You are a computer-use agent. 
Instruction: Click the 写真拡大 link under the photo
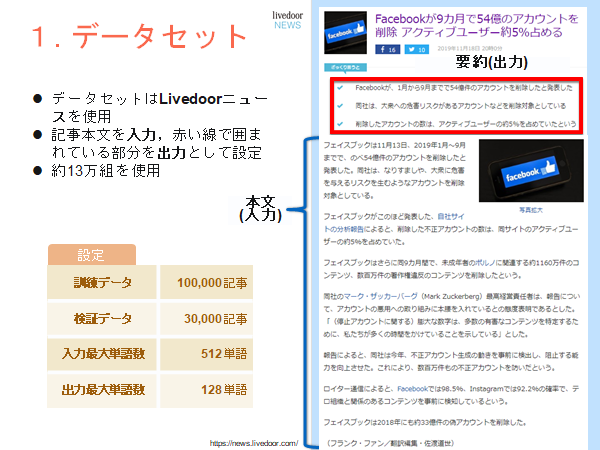tap(531, 210)
